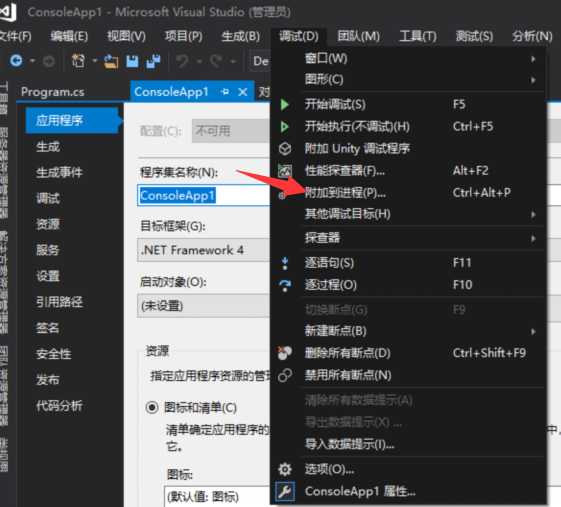Screen dimensions: 561x507
Task: Click the undo toolbar icon
Action: pyautogui.click(x=182, y=62)
